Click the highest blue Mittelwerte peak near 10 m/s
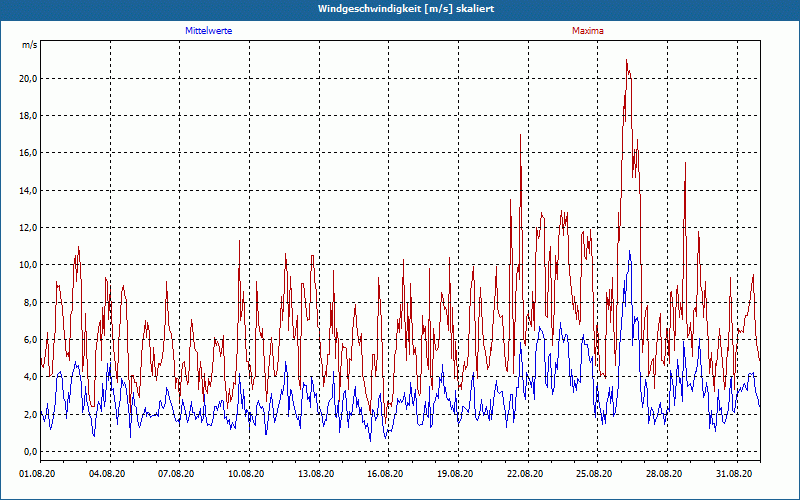The height and width of the screenshot is (500, 800). coord(630,251)
